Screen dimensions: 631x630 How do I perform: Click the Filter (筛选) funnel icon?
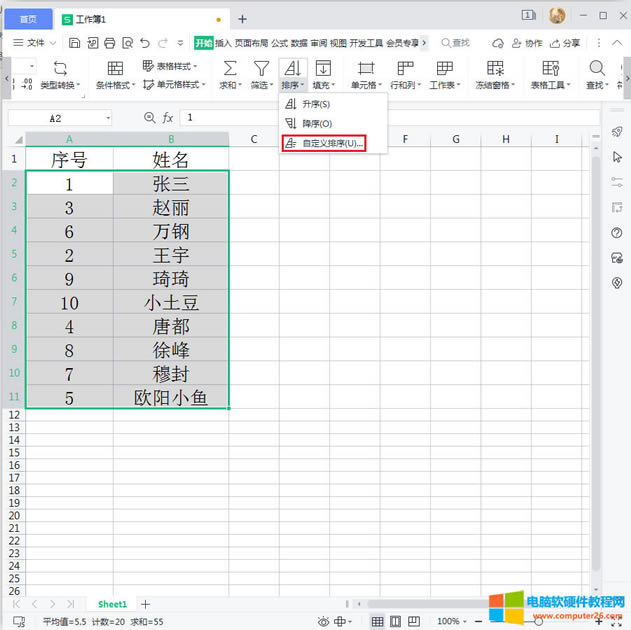261,68
